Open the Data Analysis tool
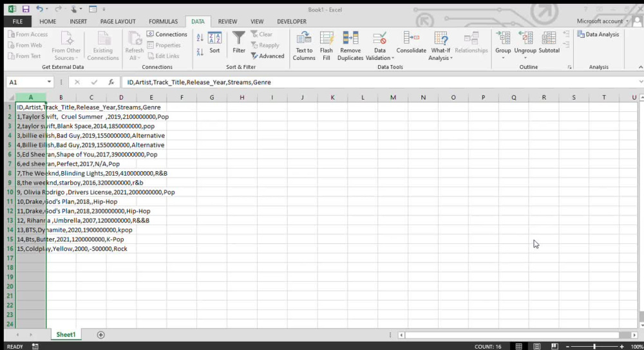644x350 pixels. [598, 35]
